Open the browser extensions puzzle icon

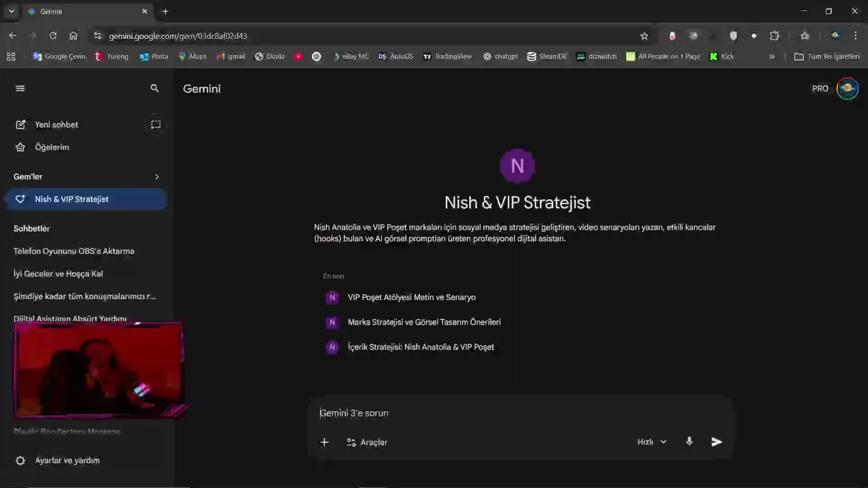774,36
